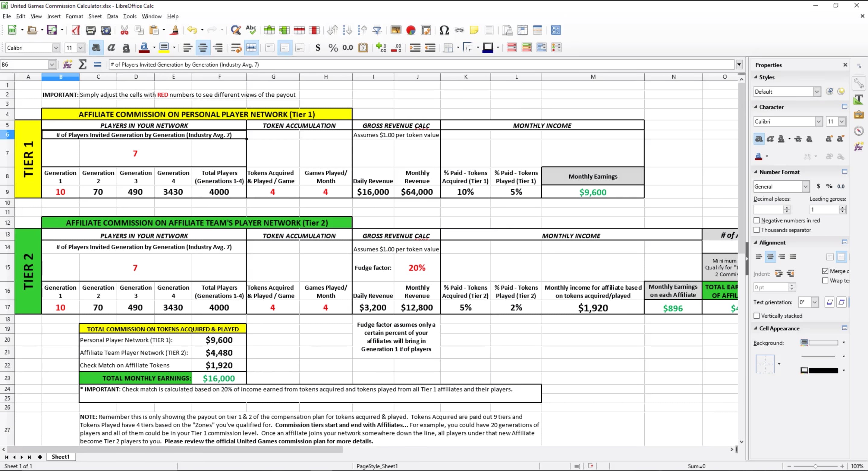Format cell as percent
Viewport: 868px width, 471px height.
point(333,48)
